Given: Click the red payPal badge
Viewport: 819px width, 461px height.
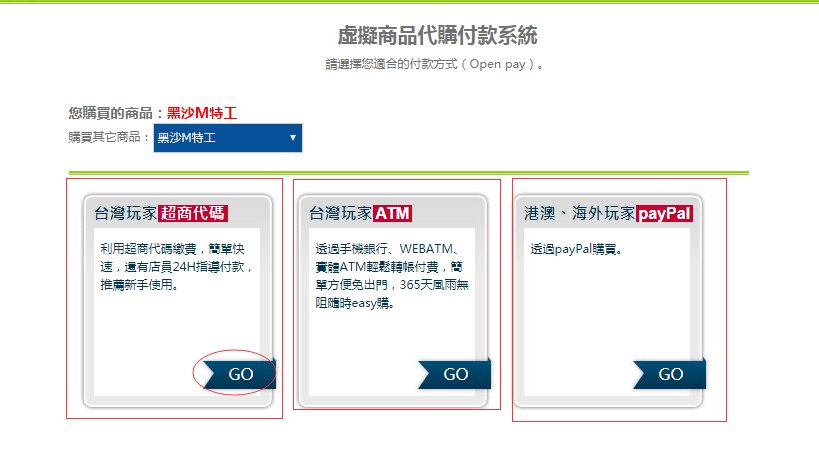Looking at the screenshot, I should tap(664, 213).
